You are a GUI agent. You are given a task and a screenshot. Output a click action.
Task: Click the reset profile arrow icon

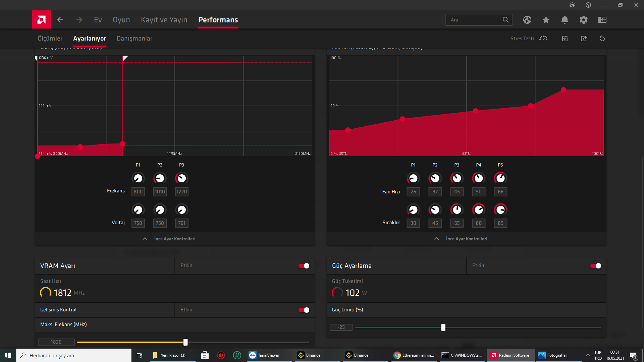click(602, 39)
